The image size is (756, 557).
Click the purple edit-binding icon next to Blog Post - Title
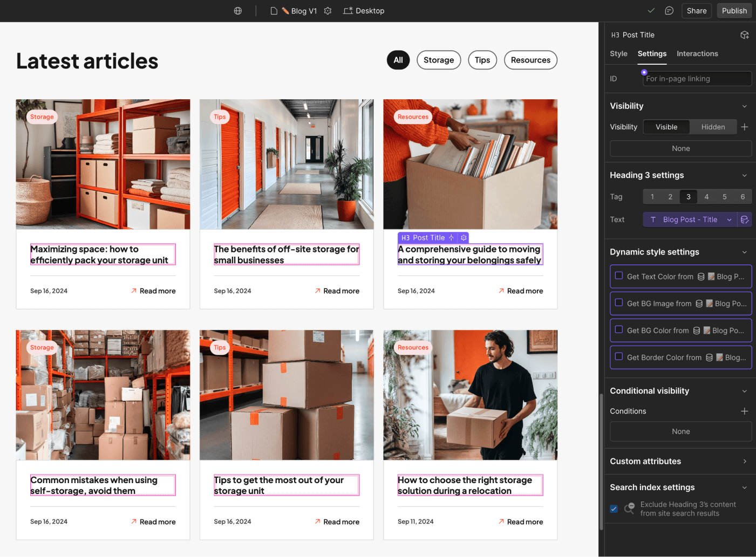coord(745,219)
